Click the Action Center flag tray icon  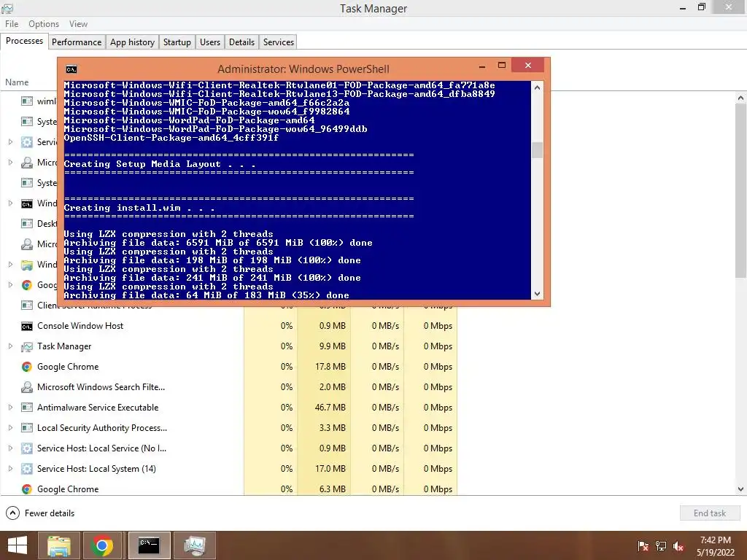click(x=643, y=546)
